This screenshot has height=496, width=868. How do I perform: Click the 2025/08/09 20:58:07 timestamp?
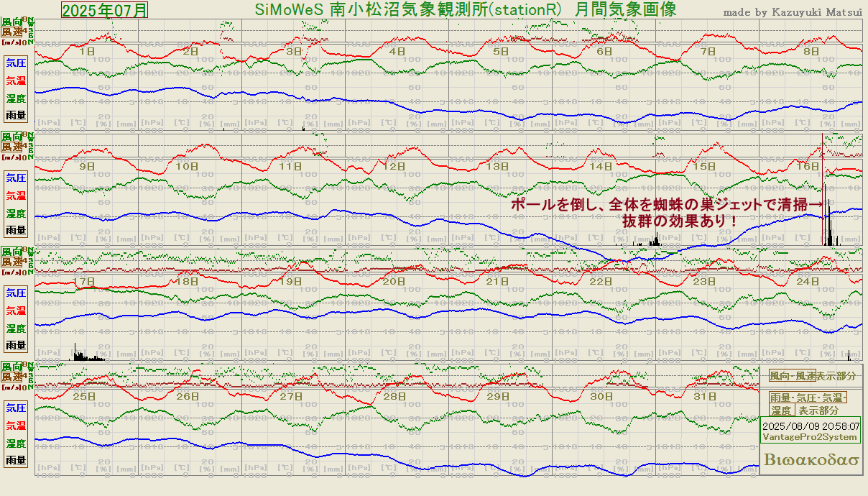[x=811, y=426]
